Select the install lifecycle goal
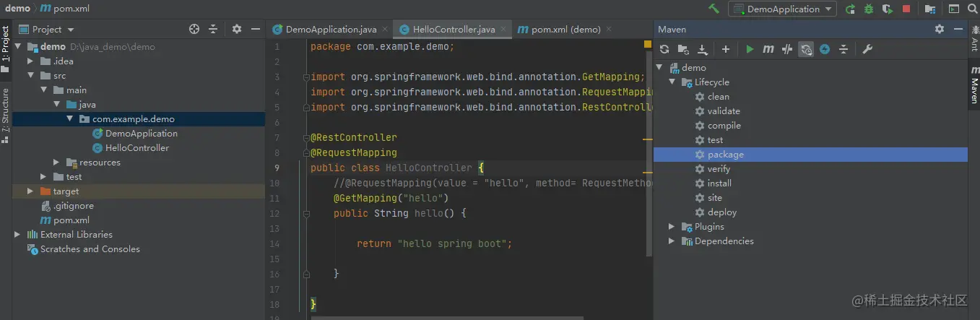 click(x=713, y=183)
